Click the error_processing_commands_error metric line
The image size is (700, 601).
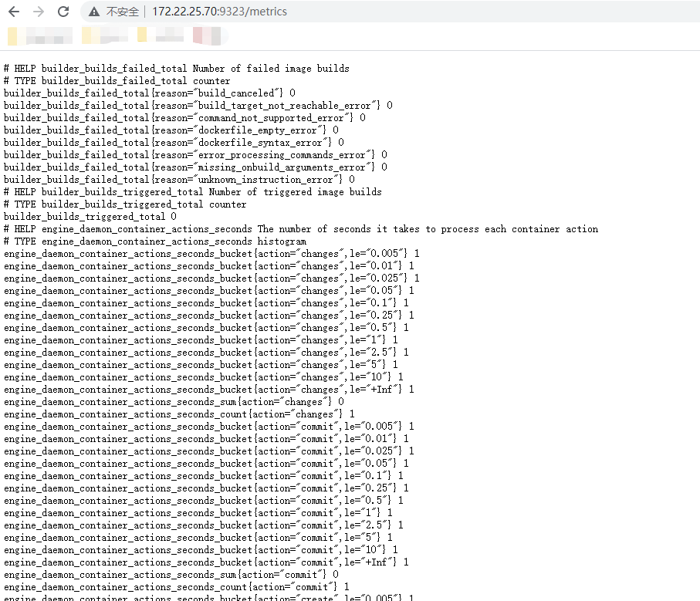195,155
